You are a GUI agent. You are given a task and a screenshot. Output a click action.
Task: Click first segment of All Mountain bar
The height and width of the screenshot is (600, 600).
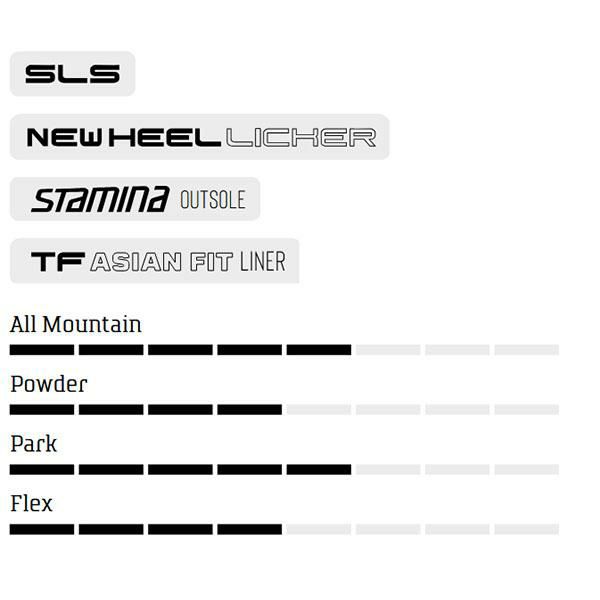tap(42, 350)
